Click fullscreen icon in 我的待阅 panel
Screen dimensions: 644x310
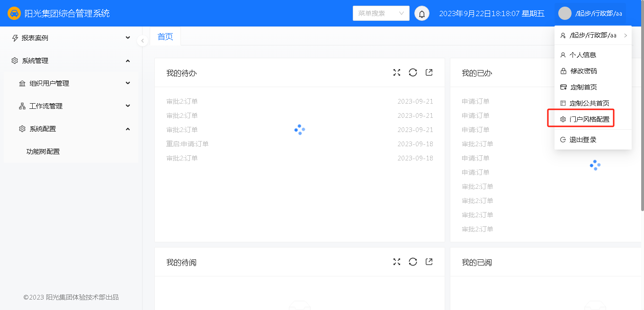pos(397,262)
